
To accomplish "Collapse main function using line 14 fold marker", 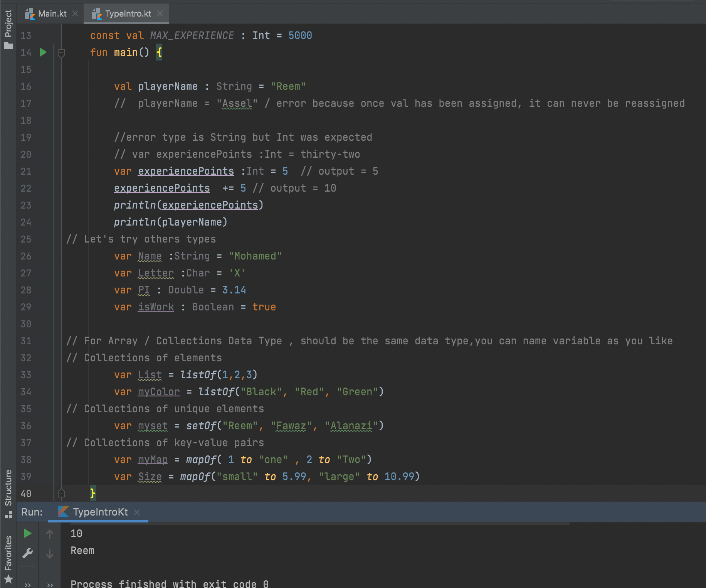I will (x=61, y=54).
